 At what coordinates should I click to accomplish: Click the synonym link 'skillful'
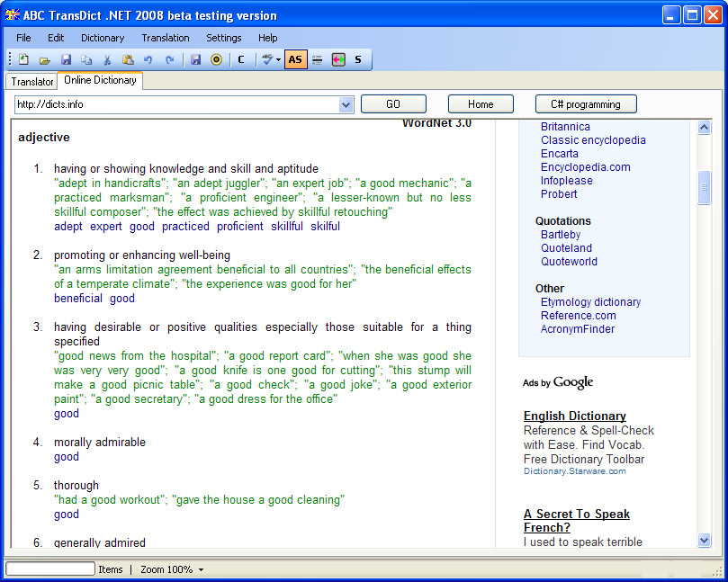point(286,227)
